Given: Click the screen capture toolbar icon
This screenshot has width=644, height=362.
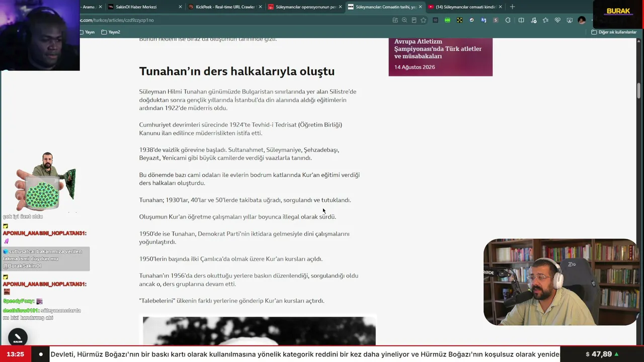Looking at the screenshot, I should pyautogui.click(x=570, y=20).
